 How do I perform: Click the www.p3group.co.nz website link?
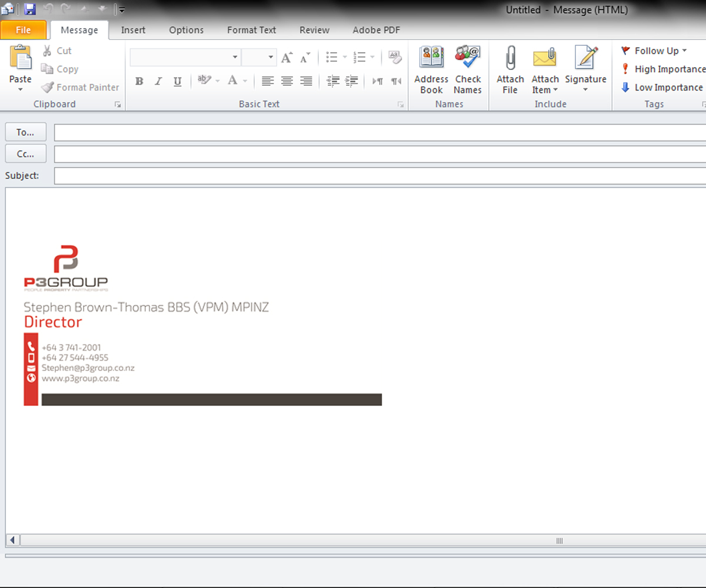point(81,379)
